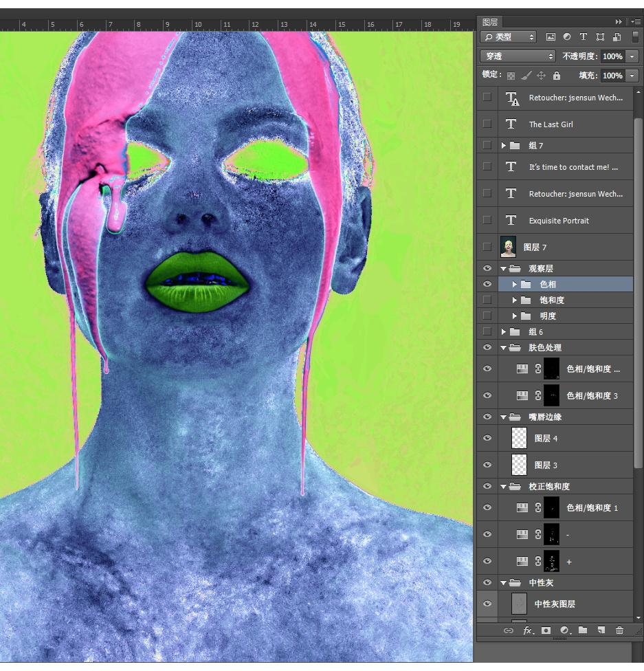
Task: Expand the 组 7 group
Action: (x=504, y=146)
